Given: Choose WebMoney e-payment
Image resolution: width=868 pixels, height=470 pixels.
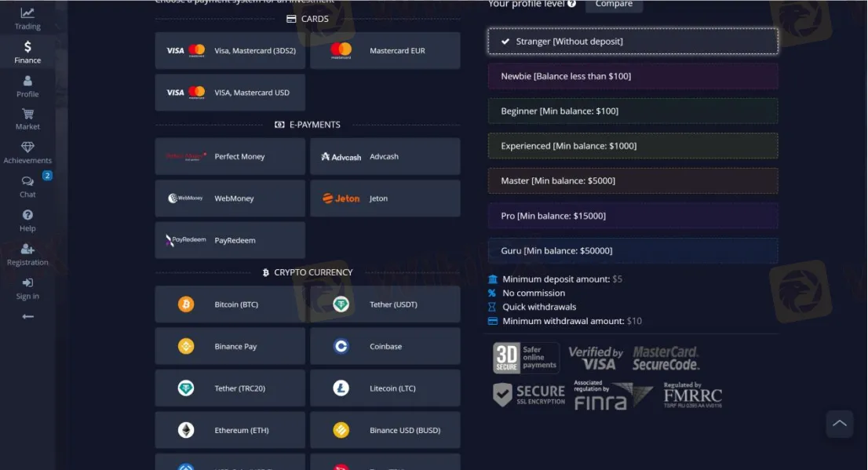Looking at the screenshot, I should (230, 199).
